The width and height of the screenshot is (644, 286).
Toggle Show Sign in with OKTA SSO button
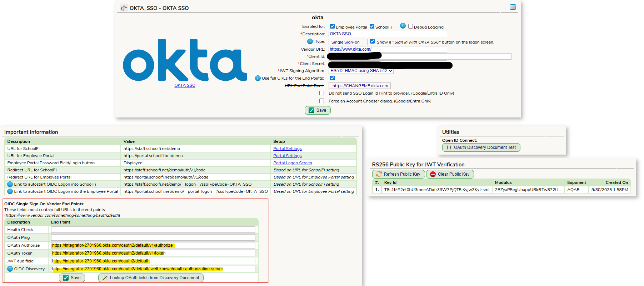(x=372, y=41)
